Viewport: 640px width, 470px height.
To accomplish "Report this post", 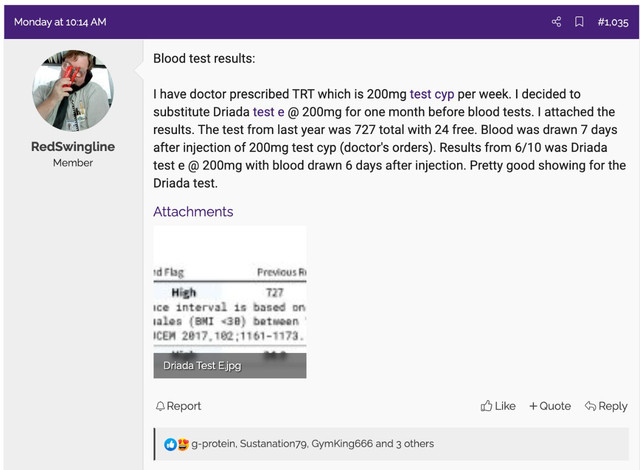I will [x=178, y=406].
